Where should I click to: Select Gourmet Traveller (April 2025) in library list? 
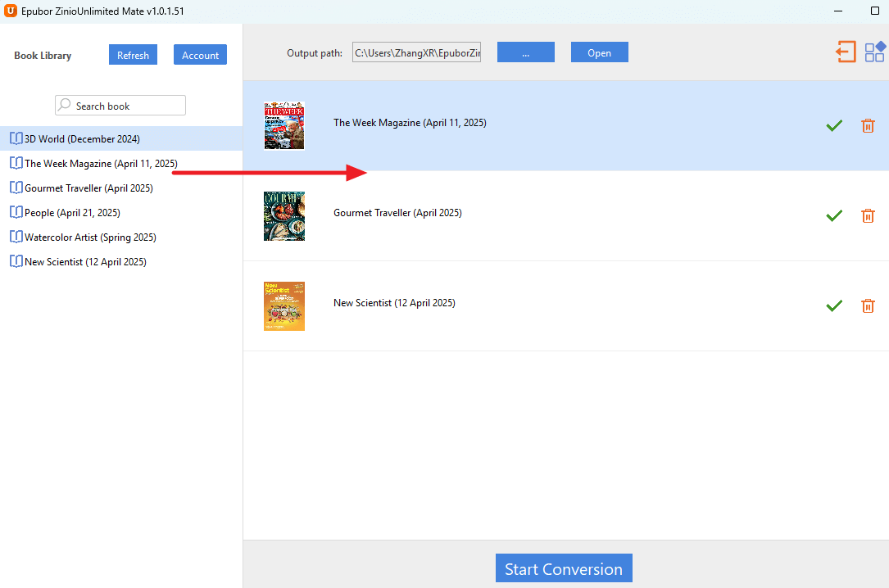(121, 188)
